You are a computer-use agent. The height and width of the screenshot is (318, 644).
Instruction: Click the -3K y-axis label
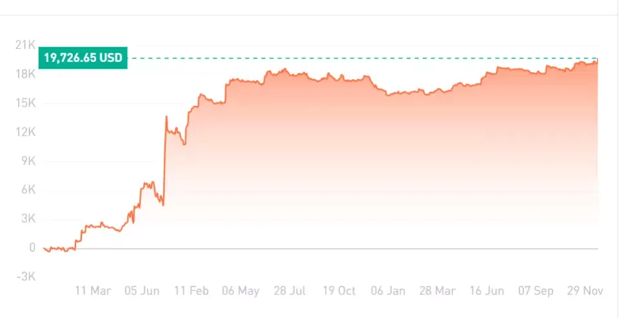click(x=26, y=277)
